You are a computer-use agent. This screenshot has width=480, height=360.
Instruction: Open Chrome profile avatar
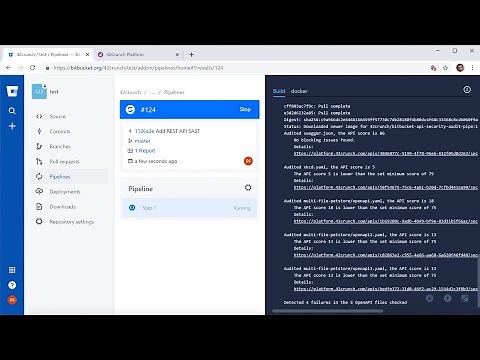coord(460,68)
